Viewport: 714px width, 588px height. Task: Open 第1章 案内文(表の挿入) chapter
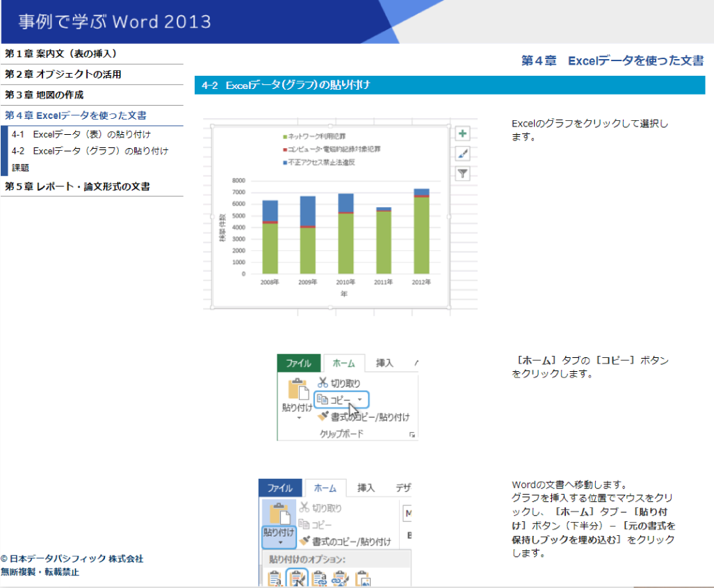(x=92, y=54)
